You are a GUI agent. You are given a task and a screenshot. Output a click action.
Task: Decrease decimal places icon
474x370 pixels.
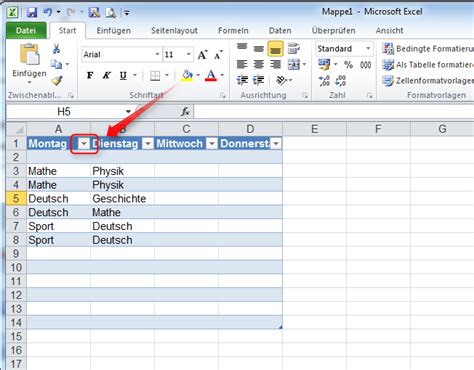[x=340, y=81]
